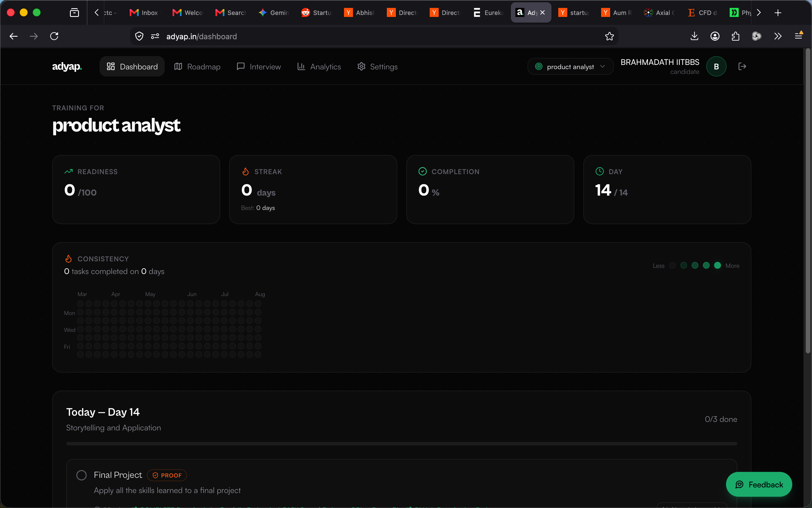Click the logout icon
Screen dimensions: 812x508
[x=742, y=67]
